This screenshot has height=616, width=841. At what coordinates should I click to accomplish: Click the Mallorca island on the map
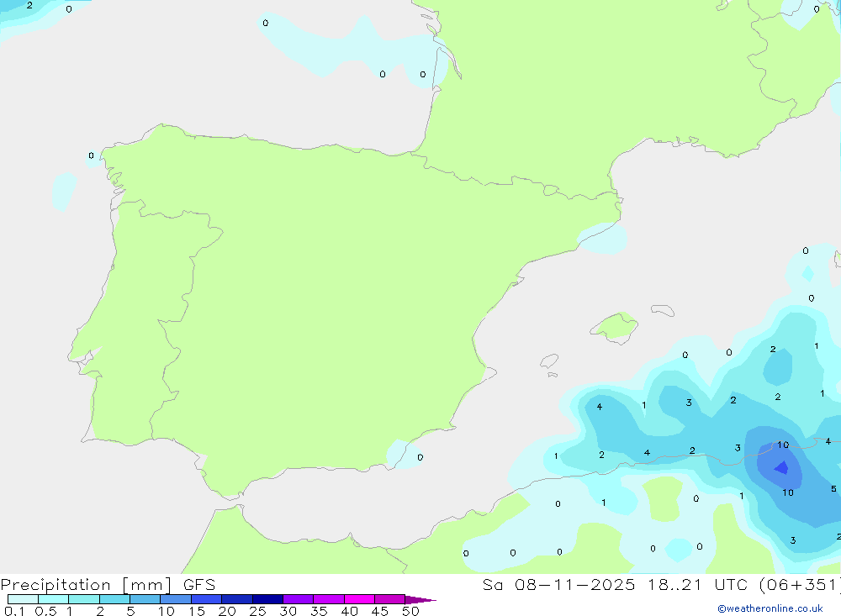pyautogui.click(x=616, y=327)
